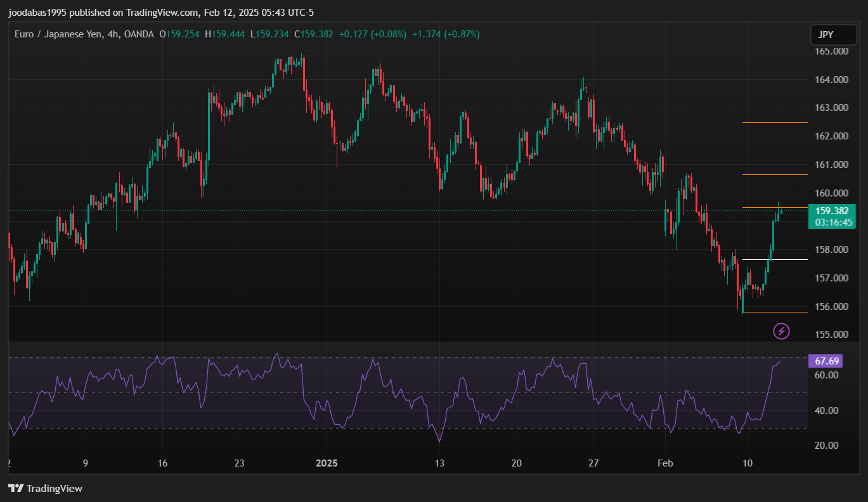Click the 2025 label on time axis
This screenshot has height=502, width=868.
pyautogui.click(x=326, y=463)
